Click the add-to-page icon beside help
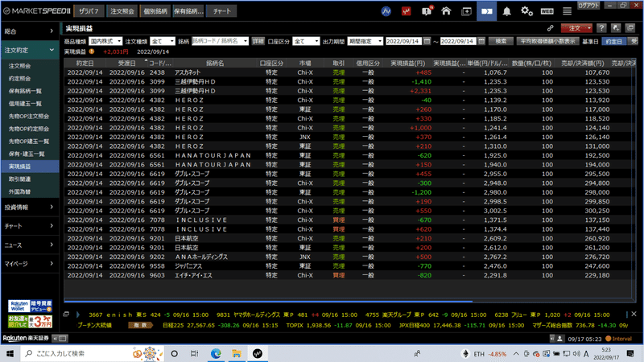The height and width of the screenshot is (362, 644). (616, 28)
